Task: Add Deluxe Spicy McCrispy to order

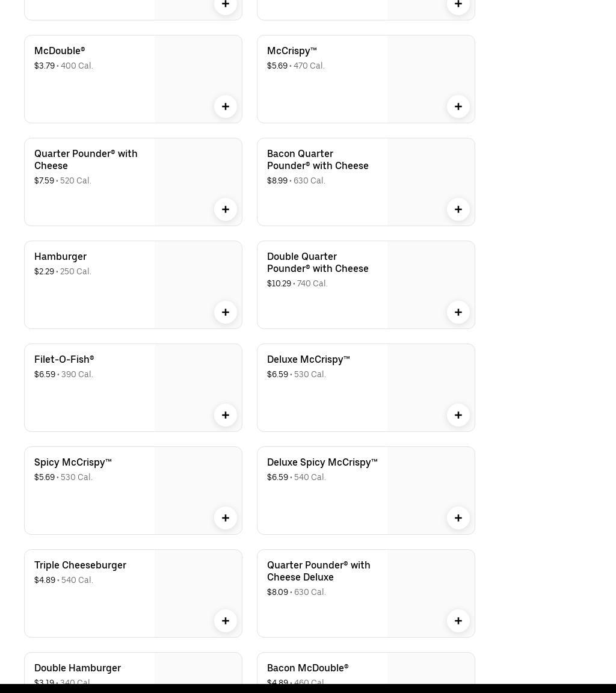Action: click(458, 518)
